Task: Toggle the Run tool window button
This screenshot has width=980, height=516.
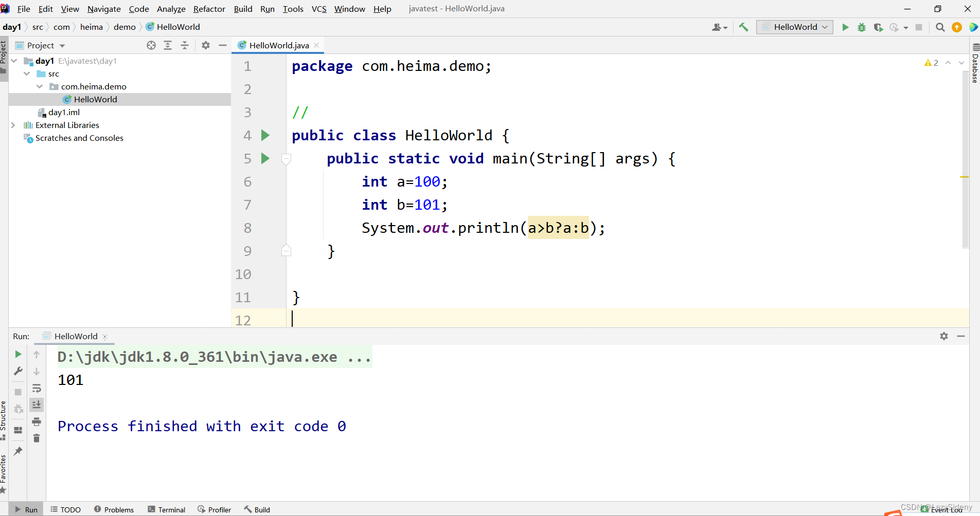Action: [x=26, y=509]
